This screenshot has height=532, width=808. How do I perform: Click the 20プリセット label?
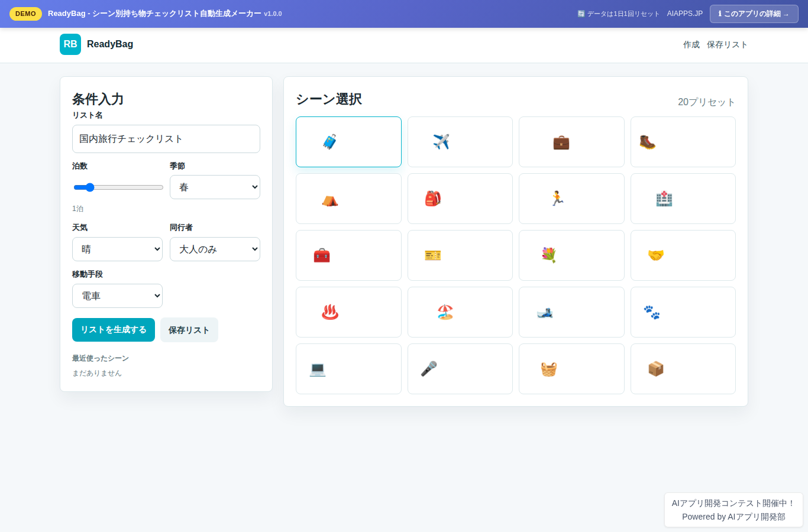pyautogui.click(x=707, y=102)
